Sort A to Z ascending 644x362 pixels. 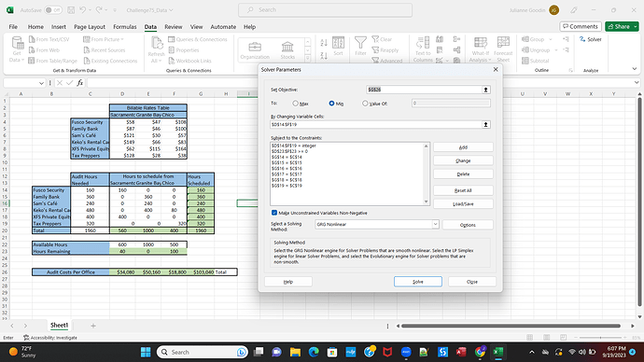[x=324, y=43]
